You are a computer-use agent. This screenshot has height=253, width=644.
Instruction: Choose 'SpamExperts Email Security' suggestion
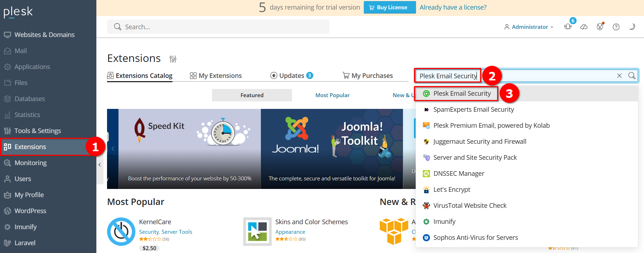(527, 109)
